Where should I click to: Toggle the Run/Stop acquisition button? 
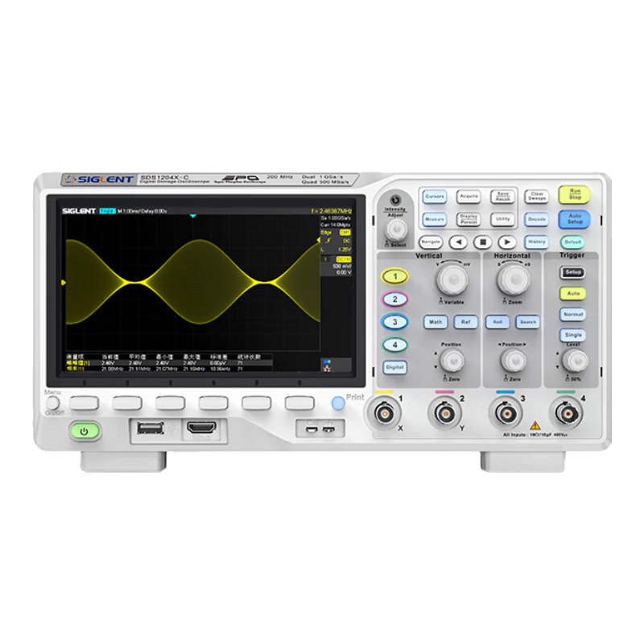[x=574, y=194]
